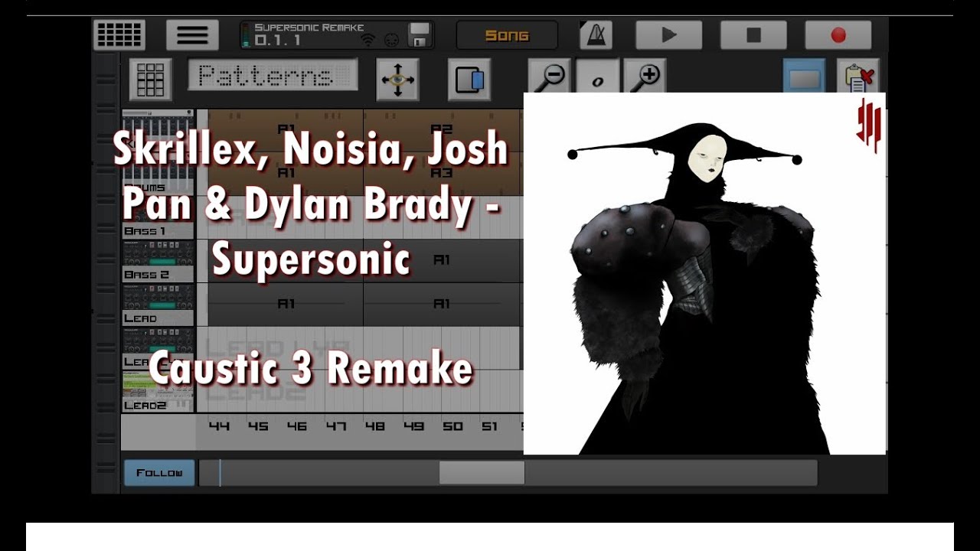Click the Patterns display label
This screenshot has width=980, height=551.
[x=273, y=75]
